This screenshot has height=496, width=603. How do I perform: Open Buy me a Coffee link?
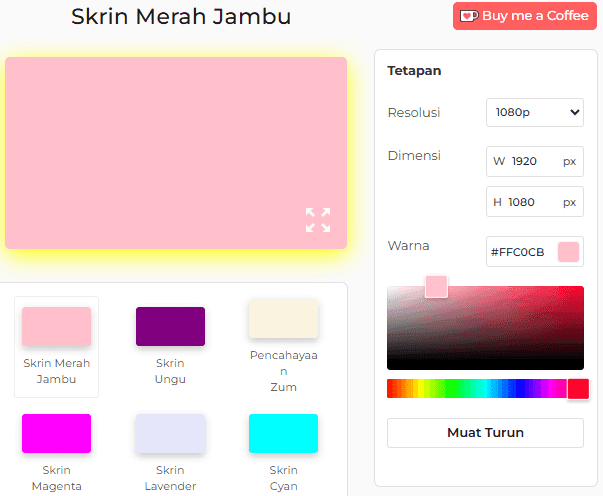[x=525, y=16]
